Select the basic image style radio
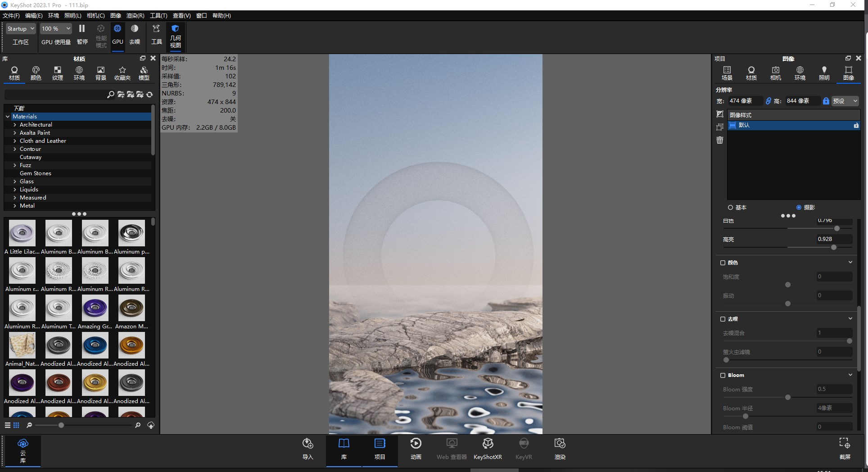This screenshot has height=472, width=868. point(730,208)
